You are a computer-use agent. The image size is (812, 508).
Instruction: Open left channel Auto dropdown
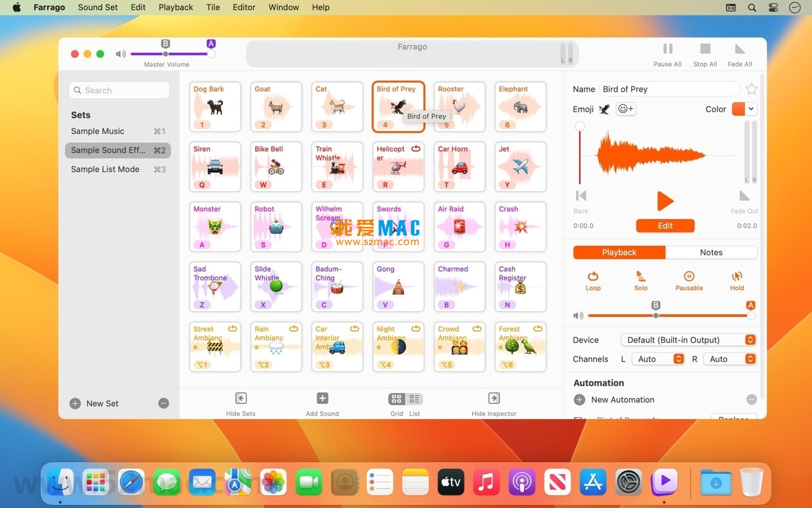658,359
